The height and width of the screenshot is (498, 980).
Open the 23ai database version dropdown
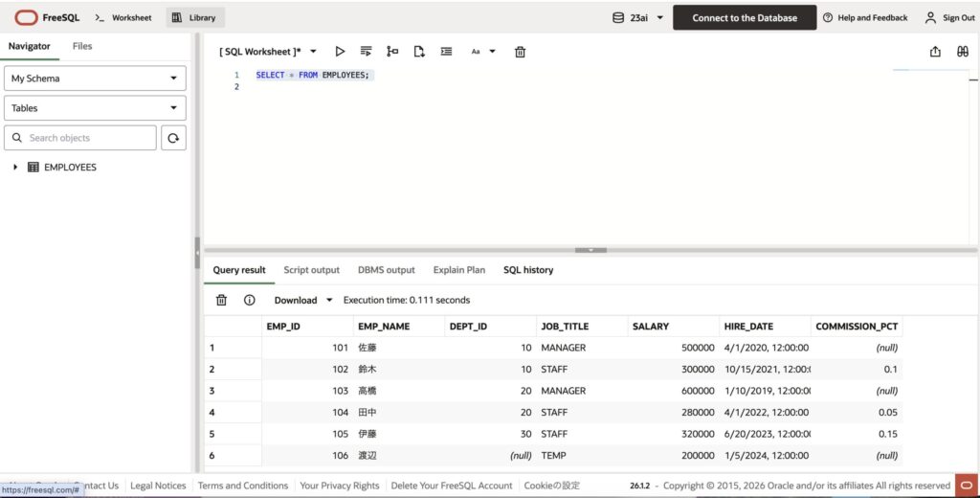(x=638, y=17)
